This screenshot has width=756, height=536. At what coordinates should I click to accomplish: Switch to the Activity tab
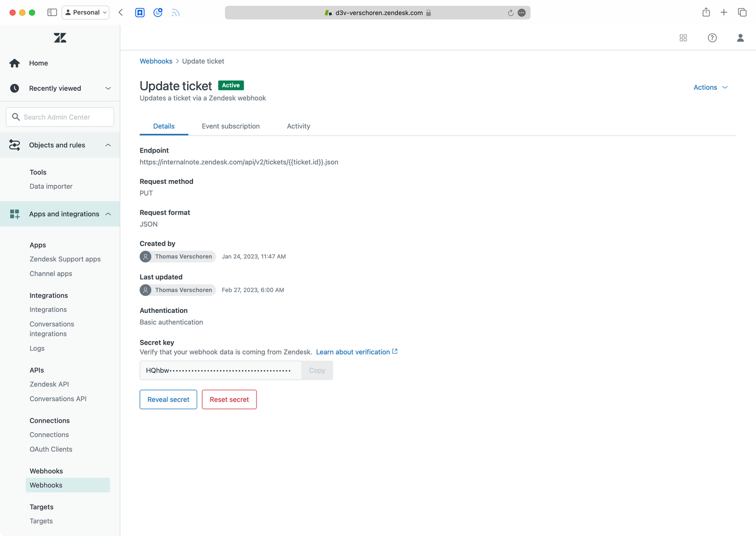[298, 126]
